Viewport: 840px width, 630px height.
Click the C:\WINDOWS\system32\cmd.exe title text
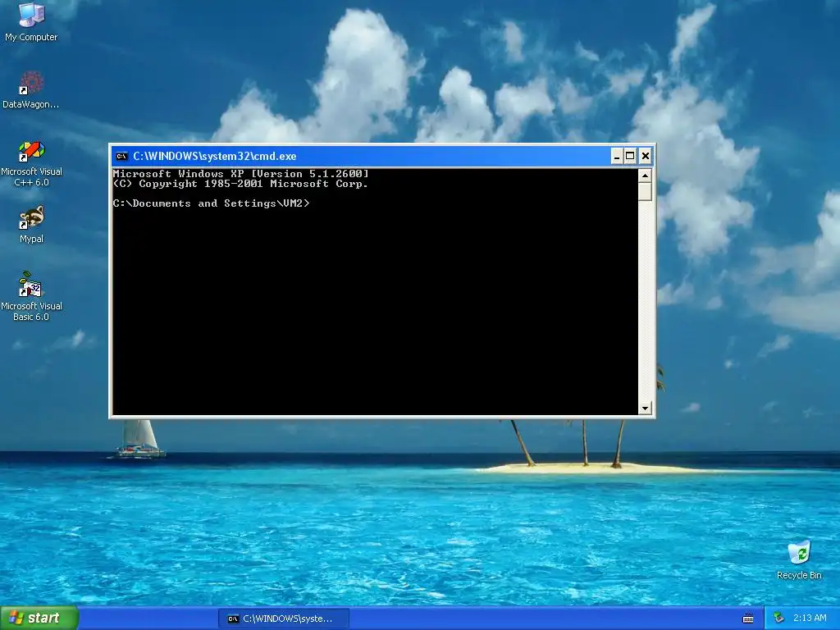coord(214,157)
